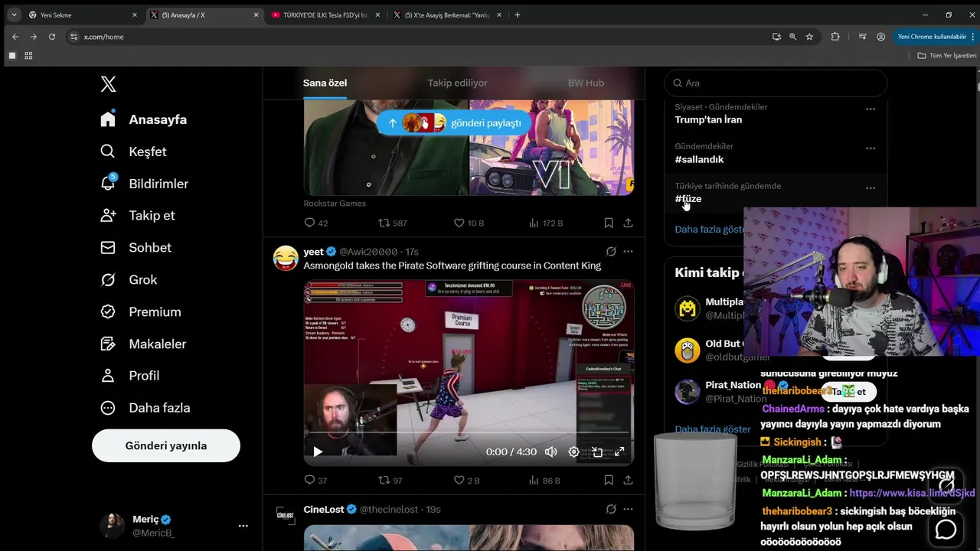Reload the page in Chrome
This screenshot has width=980, height=551.
coord(52,36)
